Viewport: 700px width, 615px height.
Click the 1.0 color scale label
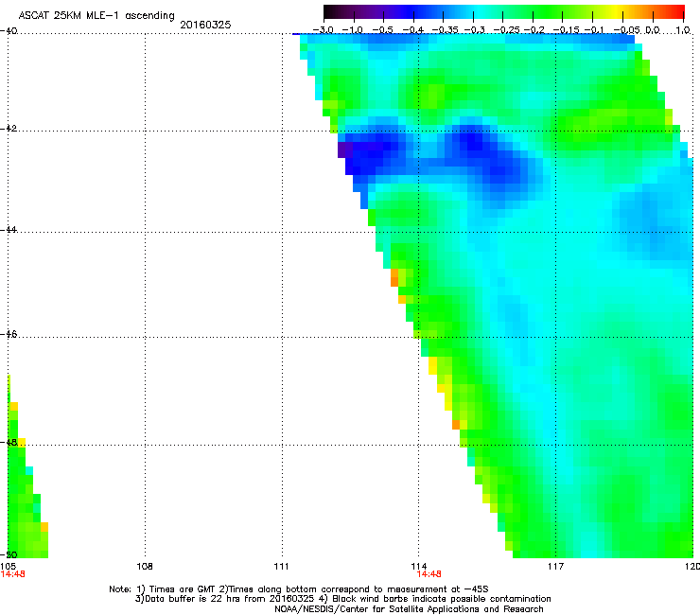click(683, 30)
